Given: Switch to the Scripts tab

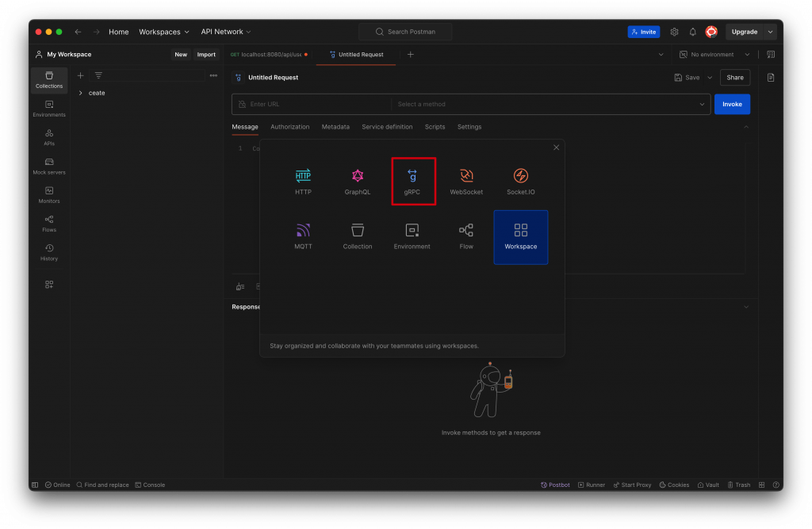Looking at the screenshot, I should [435, 127].
